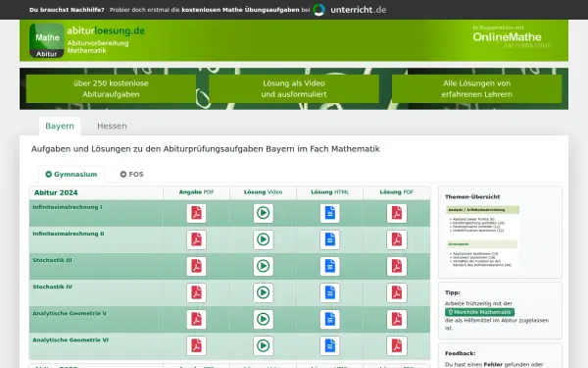
Task: Open HTML solution for Analytische Geometrie V
Action: [x=329, y=319]
